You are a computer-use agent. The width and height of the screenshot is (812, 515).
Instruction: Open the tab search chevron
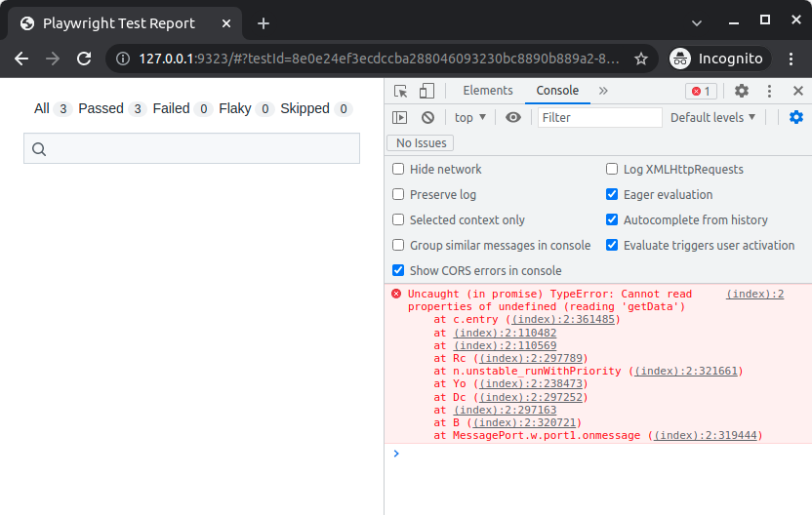pos(697,23)
